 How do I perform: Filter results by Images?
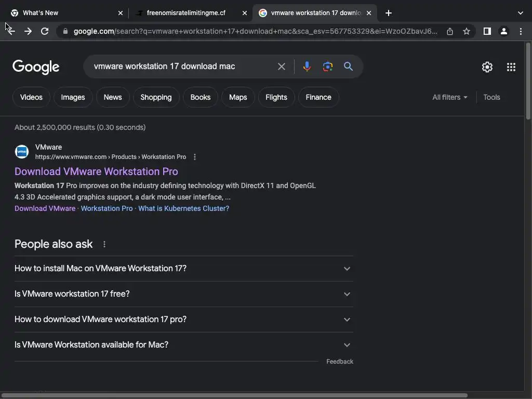[73, 97]
